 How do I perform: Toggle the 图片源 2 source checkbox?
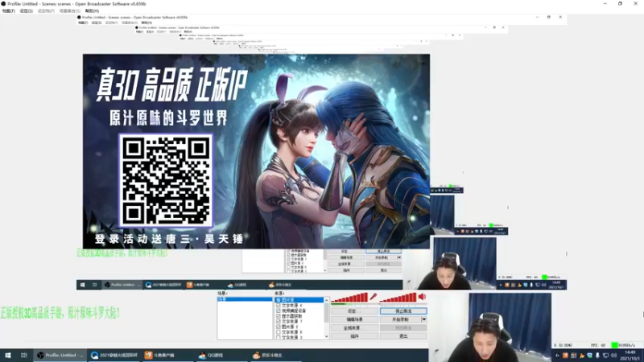pos(279,327)
